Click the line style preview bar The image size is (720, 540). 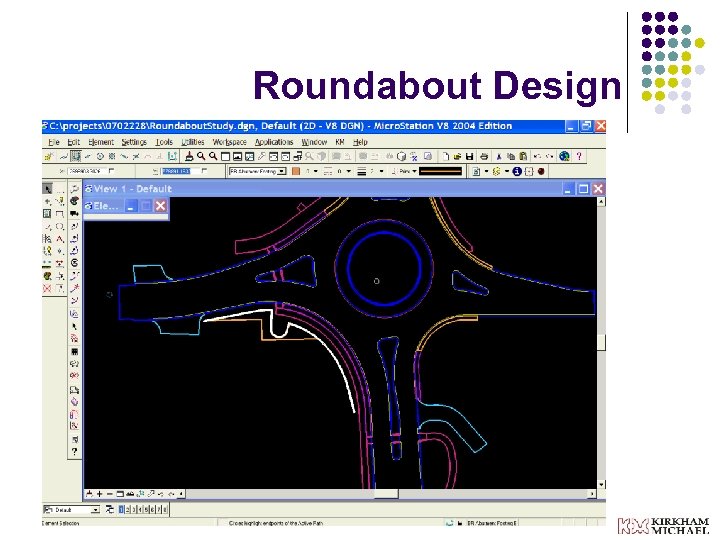pos(440,171)
